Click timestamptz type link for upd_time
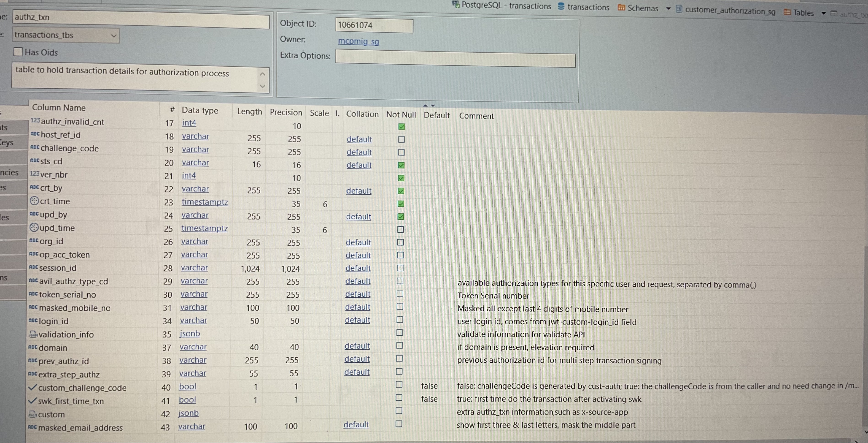The width and height of the screenshot is (868, 443). (205, 228)
